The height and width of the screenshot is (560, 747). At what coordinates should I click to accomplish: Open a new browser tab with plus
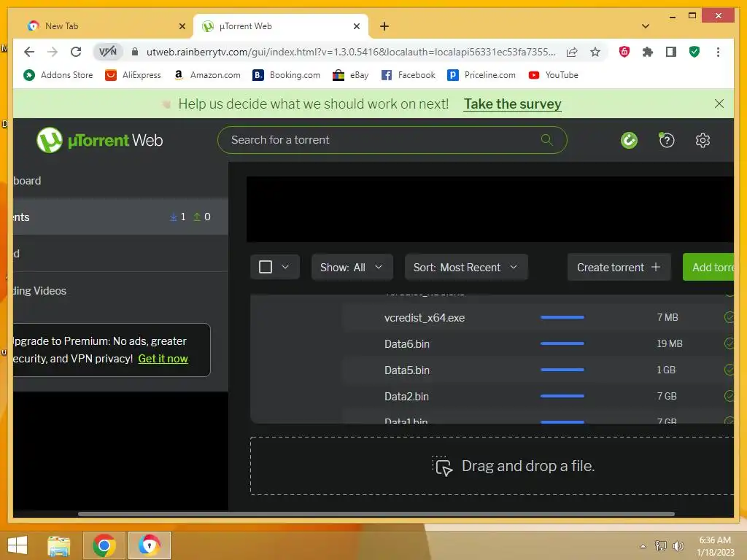click(x=384, y=26)
